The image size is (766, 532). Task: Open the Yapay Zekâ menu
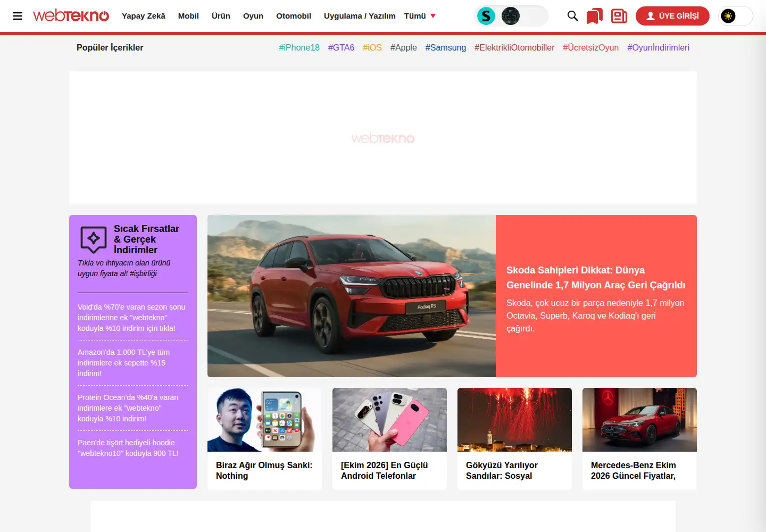pos(144,16)
